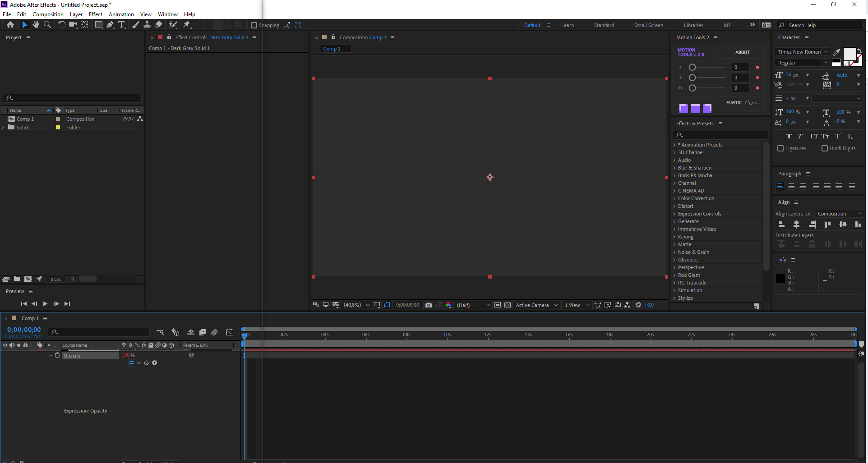This screenshot has width=868, height=463.
Task: Open the Graph Editor
Action: tap(230, 332)
